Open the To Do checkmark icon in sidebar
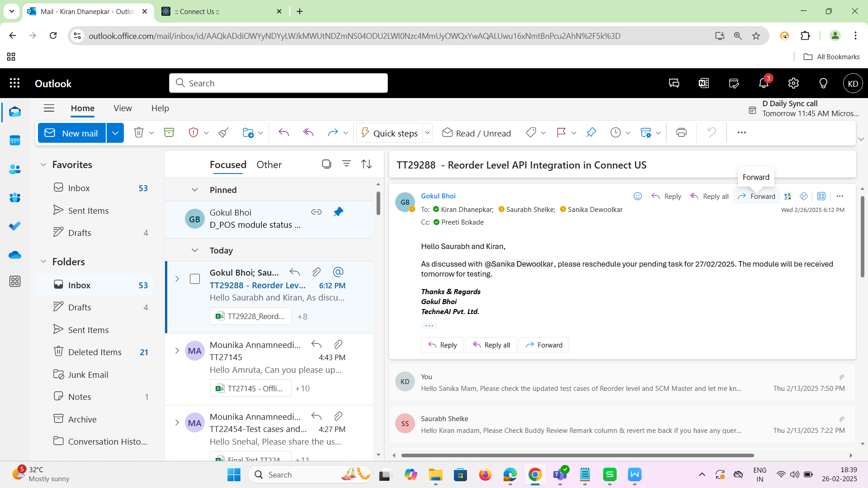This screenshot has height=488, width=868. pos(15,226)
